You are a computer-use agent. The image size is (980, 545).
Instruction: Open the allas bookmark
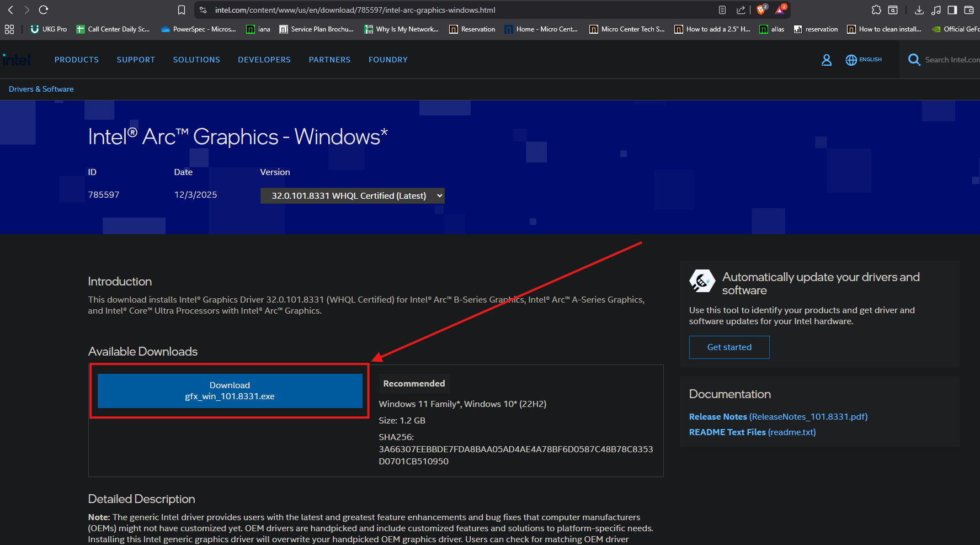coord(772,29)
